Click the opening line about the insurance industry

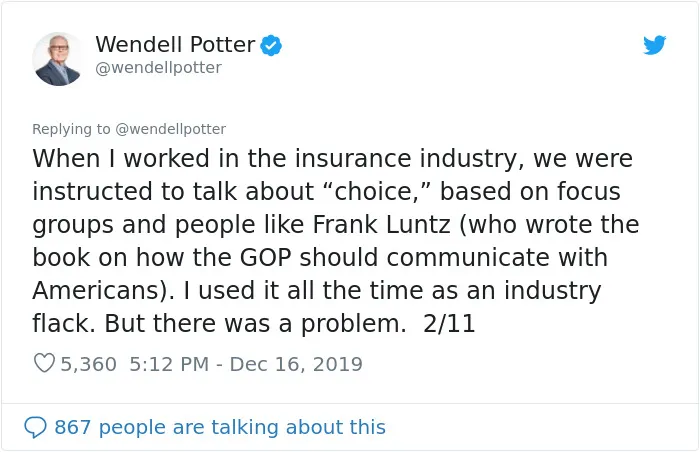(x=333, y=159)
